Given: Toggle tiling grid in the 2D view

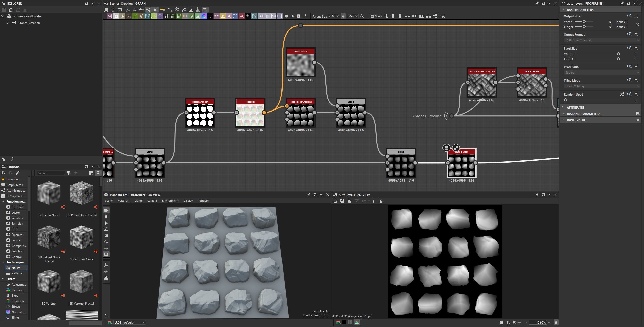Looking at the screenshot, I should tap(501, 322).
